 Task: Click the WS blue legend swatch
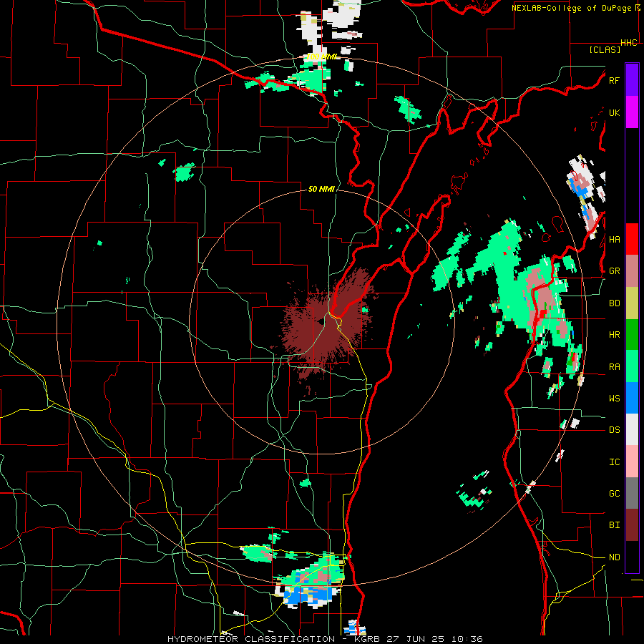632,398
